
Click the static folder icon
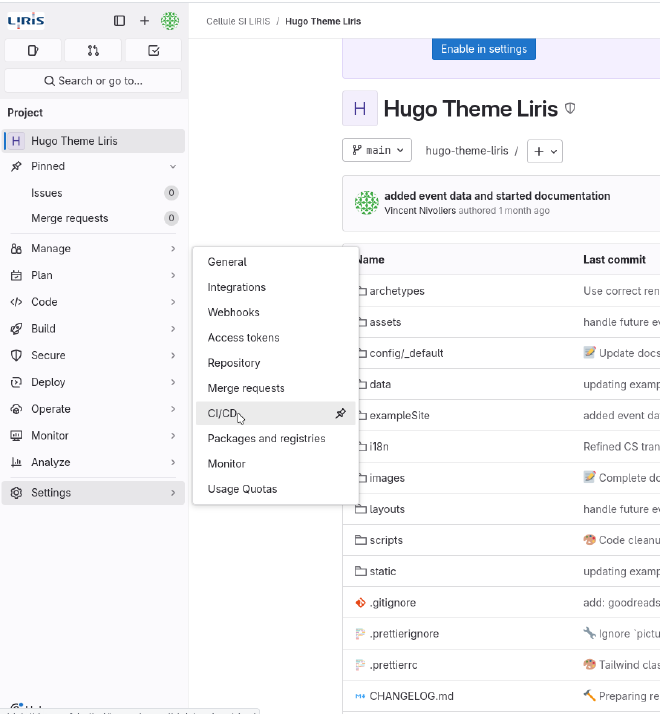pyautogui.click(x=361, y=571)
